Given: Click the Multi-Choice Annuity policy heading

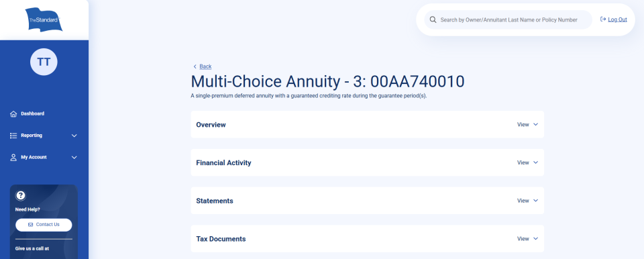Looking at the screenshot, I should pos(328,82).
